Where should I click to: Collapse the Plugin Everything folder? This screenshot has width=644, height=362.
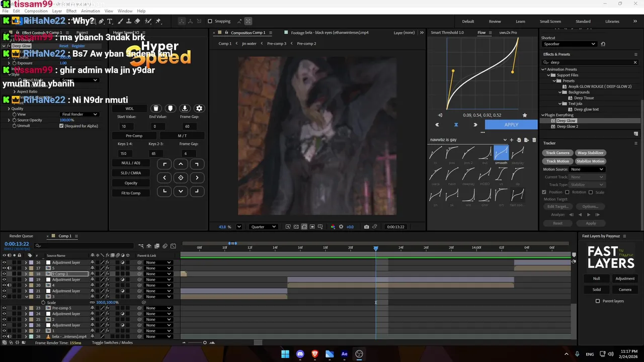[x=543, y=115]
